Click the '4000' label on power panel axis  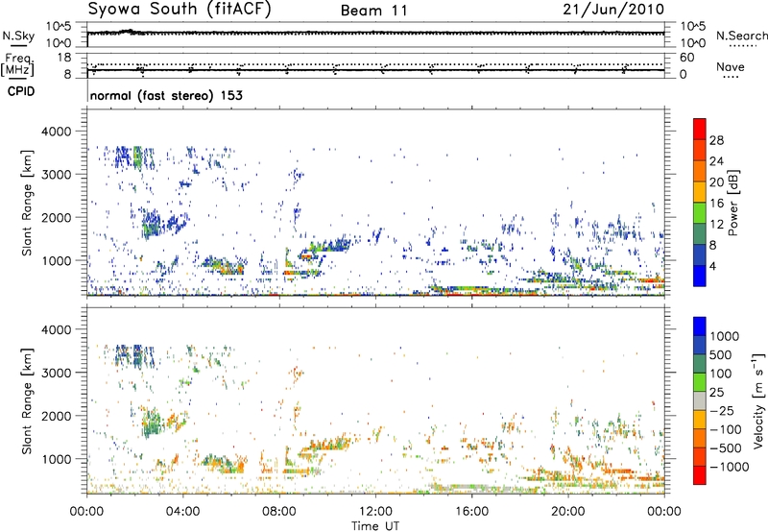(57, 132)
